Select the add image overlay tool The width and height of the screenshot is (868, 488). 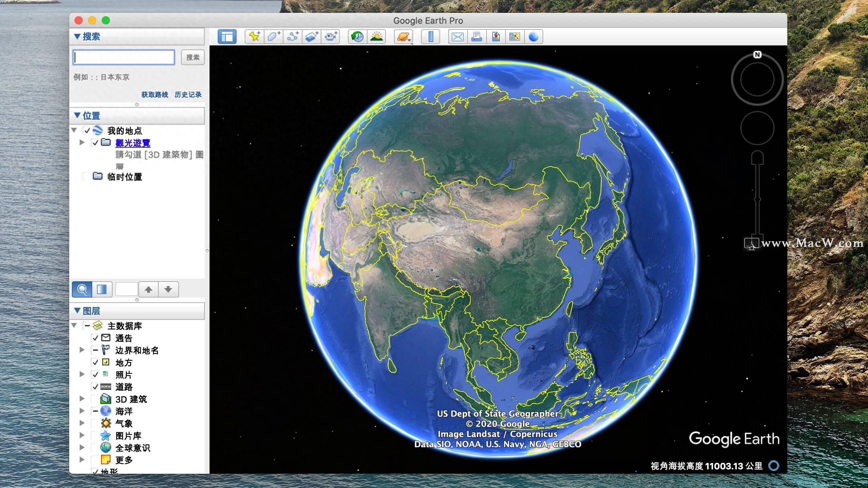point(312,37)
